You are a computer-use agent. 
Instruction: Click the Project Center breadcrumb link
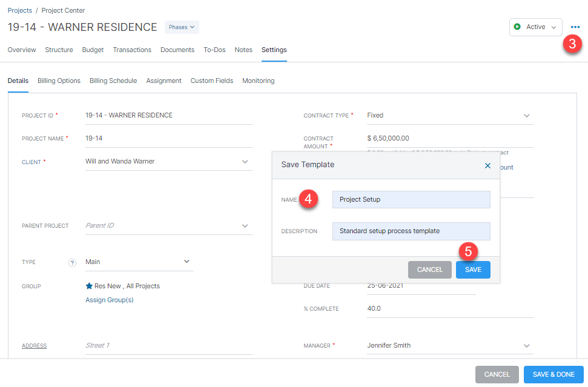pos(63,10)
